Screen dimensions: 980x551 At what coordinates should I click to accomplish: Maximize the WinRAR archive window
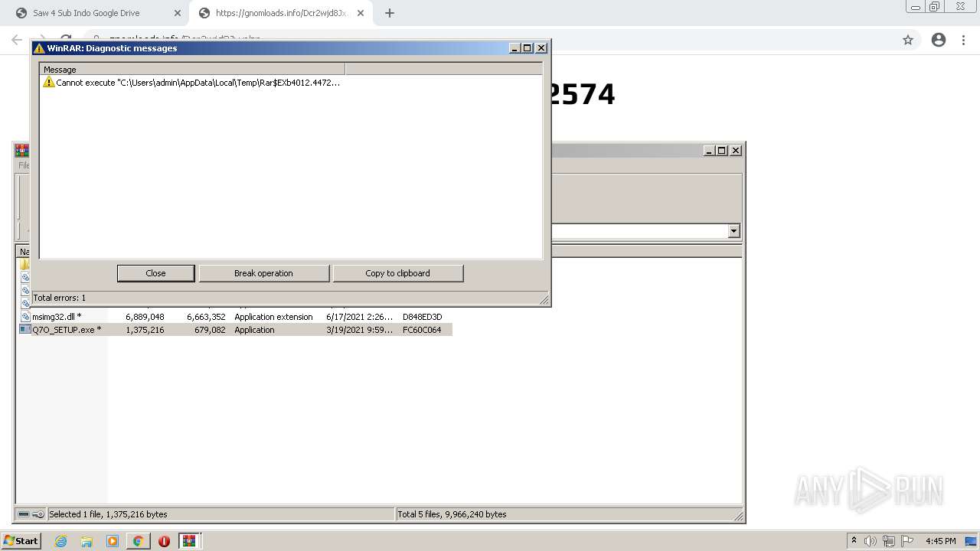click(x=722, y=151)
